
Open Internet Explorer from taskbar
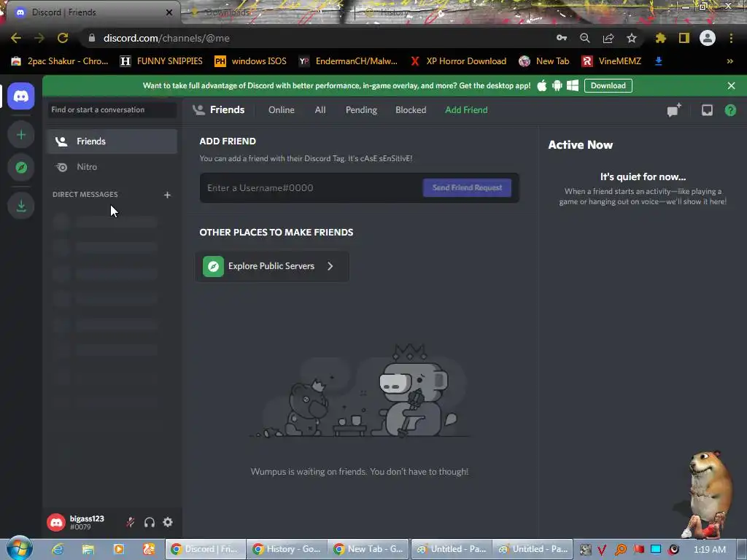pyautogui.click(x=58, y=549)
